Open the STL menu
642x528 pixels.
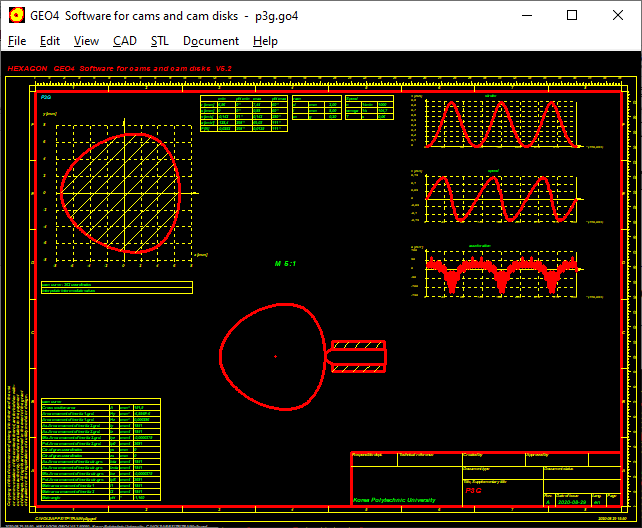(x=160, y=41)
